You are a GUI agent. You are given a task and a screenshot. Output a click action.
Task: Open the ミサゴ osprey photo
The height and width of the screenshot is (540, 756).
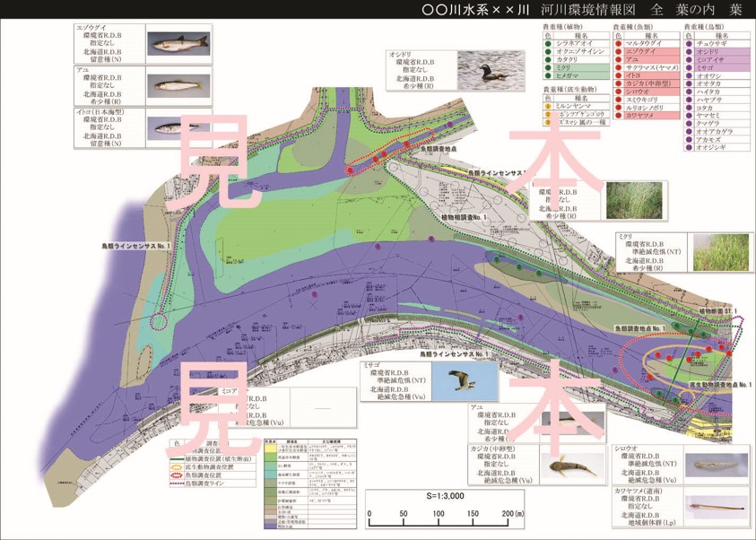tap(465, 381)
